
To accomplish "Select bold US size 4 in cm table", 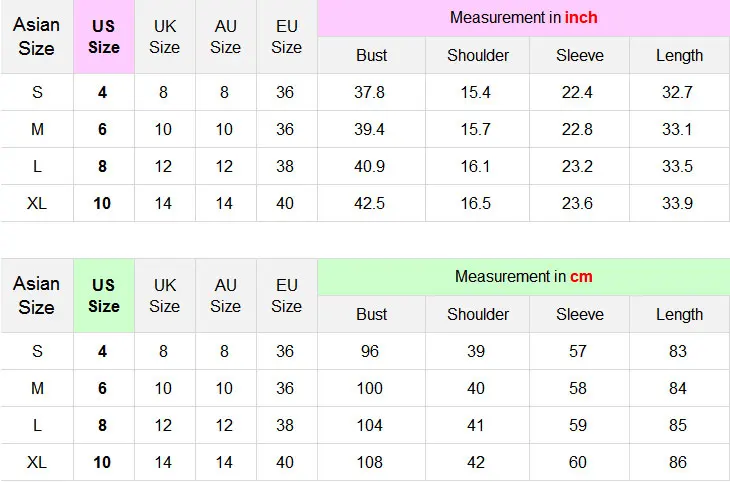I will pos(102,351).
